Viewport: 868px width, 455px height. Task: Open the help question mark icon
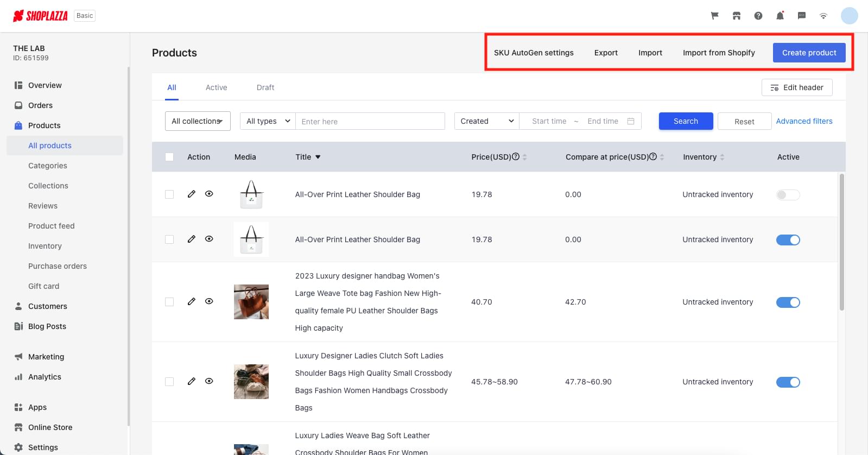click(758, 16)
